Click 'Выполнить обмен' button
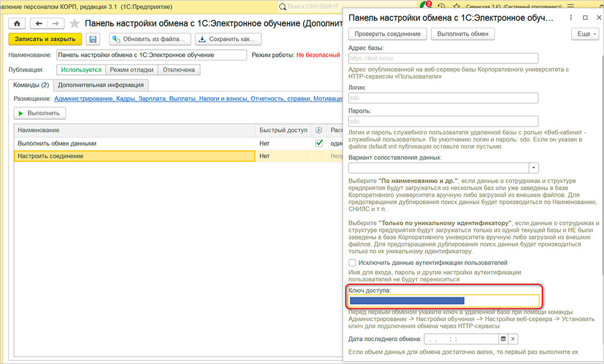Image resolution: width=604 pixels, height=364 pixels. pos(463,34)
